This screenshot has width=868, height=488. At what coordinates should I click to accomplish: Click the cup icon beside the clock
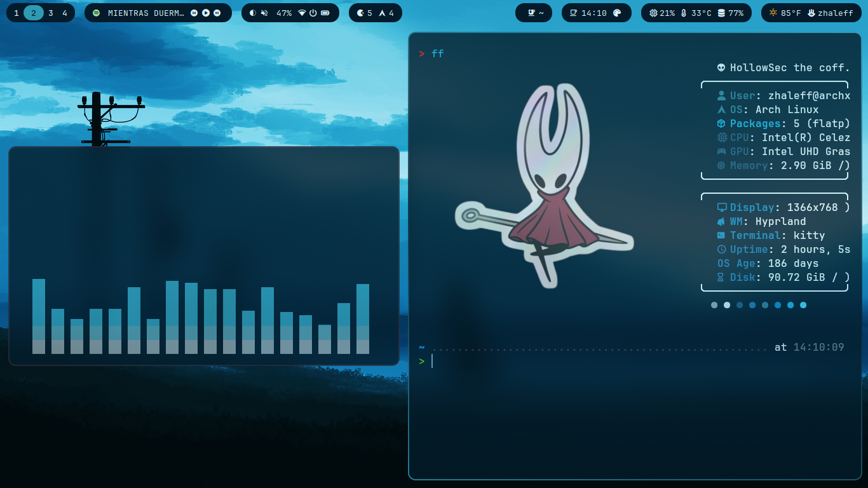574,13
